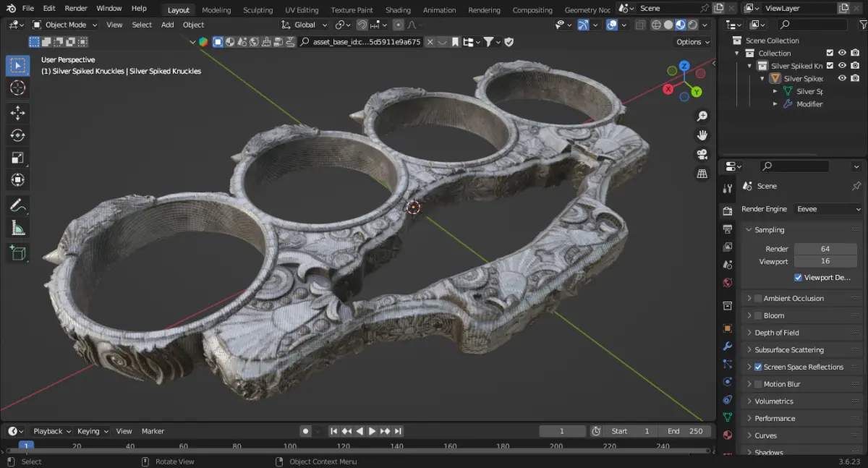This screenshot has height=468, width=868.
Task: Open the View Layer properties tab
Action: [x=728, y=247]
